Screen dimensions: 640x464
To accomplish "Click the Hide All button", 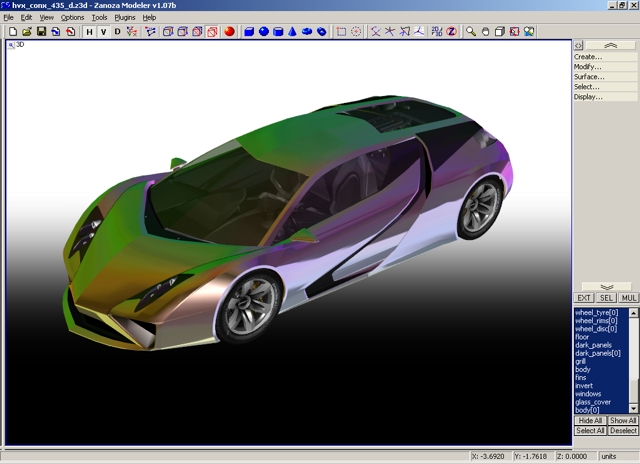I will point(590,421).
